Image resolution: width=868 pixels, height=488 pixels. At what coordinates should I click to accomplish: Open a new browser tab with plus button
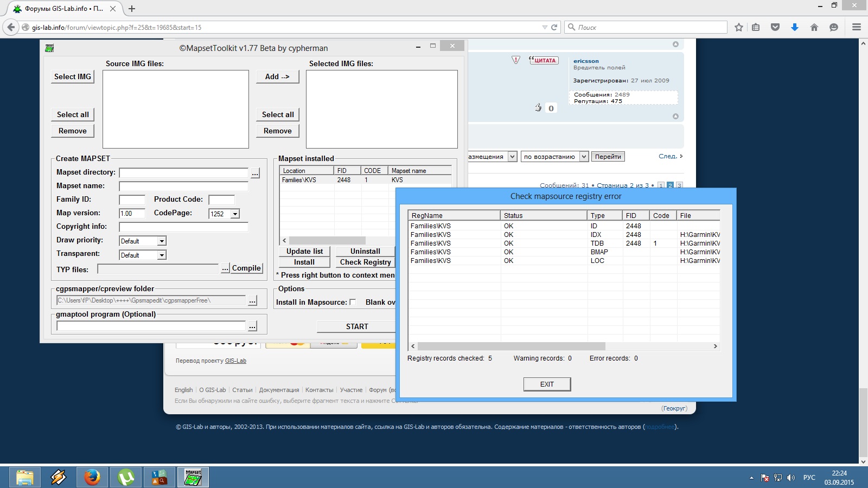coord(132,9)
